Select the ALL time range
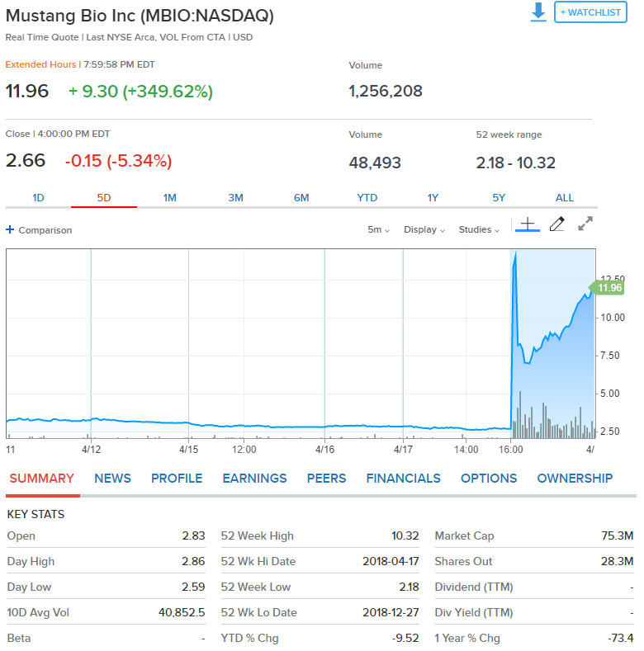Viewport: 644px width, 651px height. tap(565, 198)
